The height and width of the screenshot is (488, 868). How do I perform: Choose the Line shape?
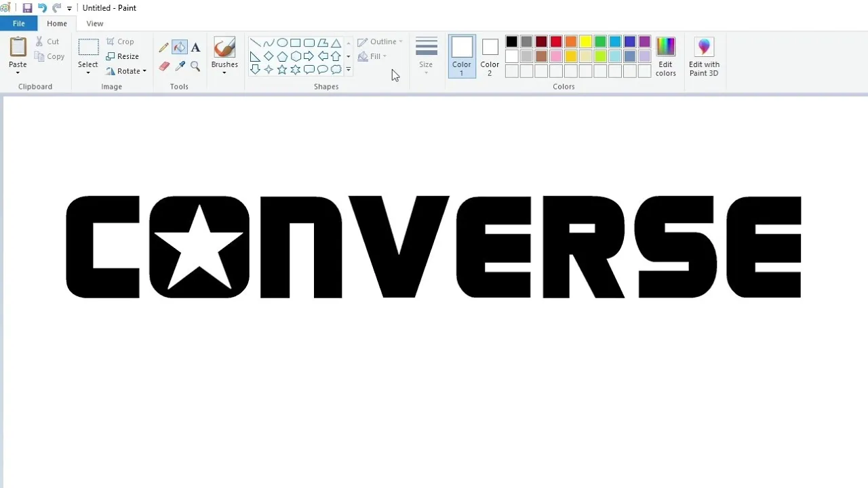point(255,43)
